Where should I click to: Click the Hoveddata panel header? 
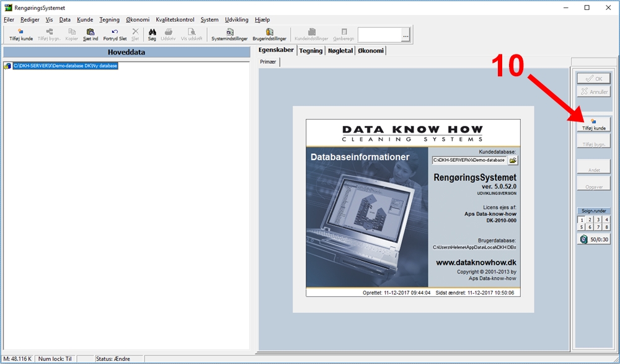126,52
